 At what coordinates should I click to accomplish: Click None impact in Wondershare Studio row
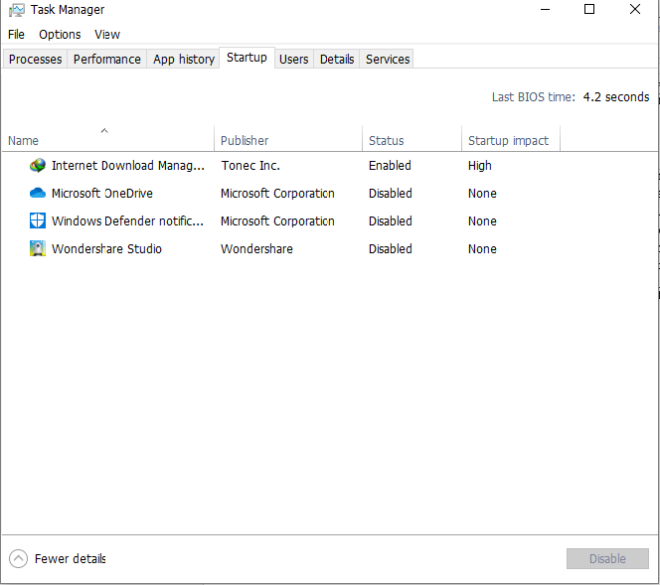tap(482, 249)
